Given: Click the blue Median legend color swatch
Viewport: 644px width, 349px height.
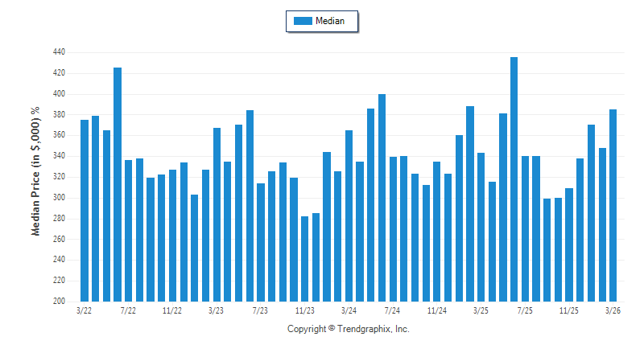Looking at the screenshot, I should point(303,21).
